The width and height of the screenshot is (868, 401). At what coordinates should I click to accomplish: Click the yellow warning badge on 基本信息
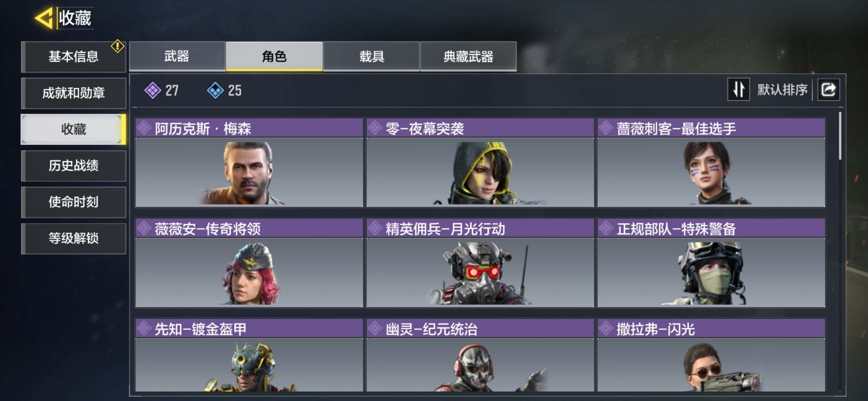(x=118, y=46)
